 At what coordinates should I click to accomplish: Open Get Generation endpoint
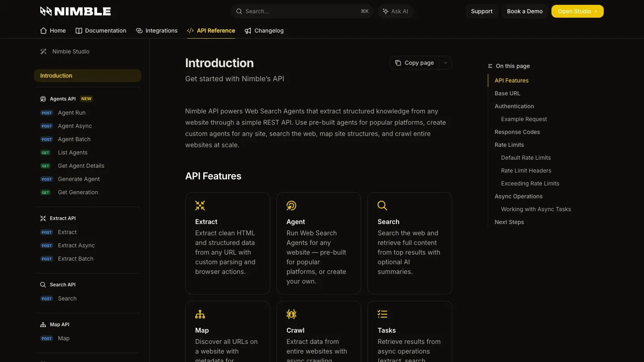87,192
